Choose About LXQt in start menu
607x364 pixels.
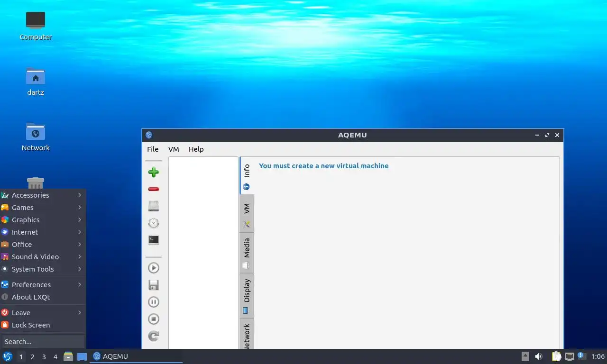(x=43, y=297)
